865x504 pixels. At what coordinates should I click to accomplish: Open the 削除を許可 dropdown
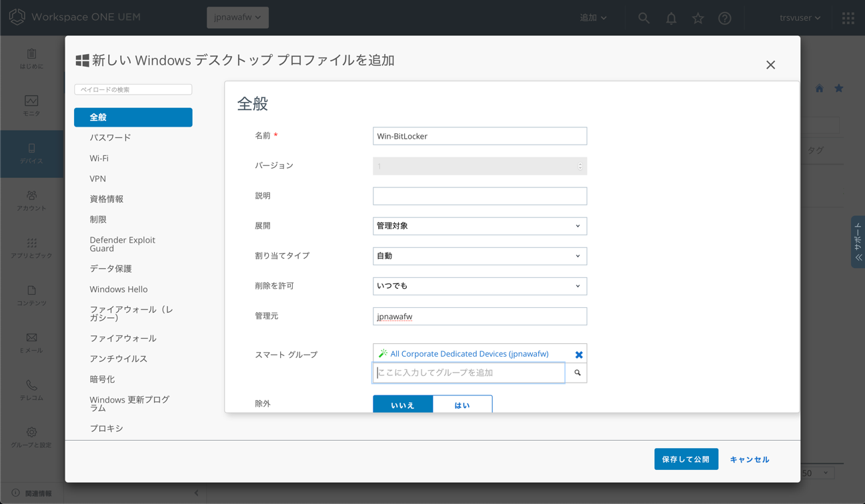480,286
